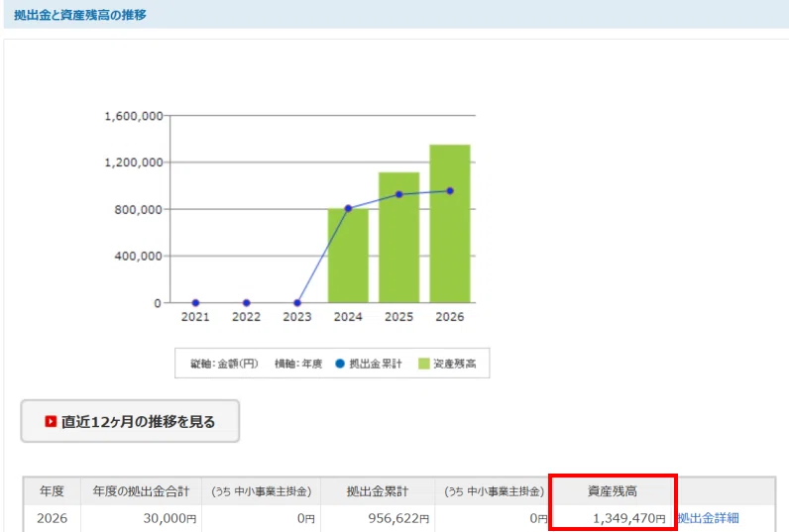Image resolution: width=789 pixels, height=532 pixels.
Task: Click the 2024 green asset balance bar
Action: pyautogui.click(x=348, y=256)
